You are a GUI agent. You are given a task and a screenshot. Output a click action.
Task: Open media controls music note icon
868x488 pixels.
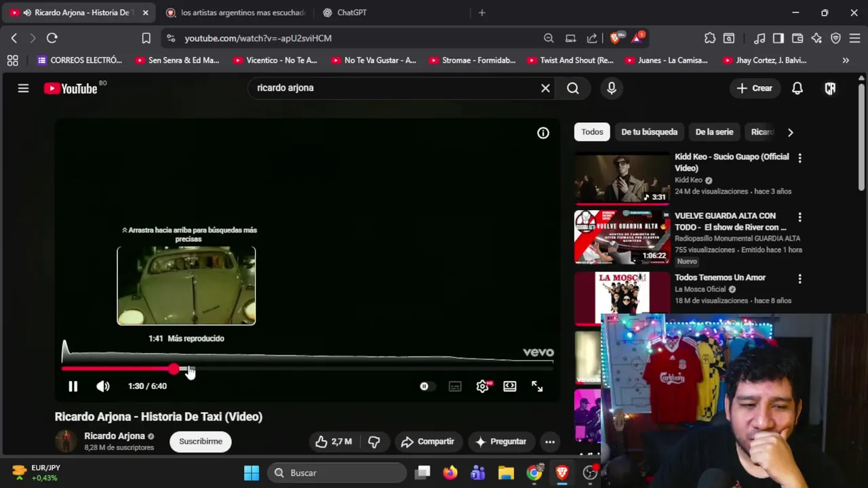(759, 39)
